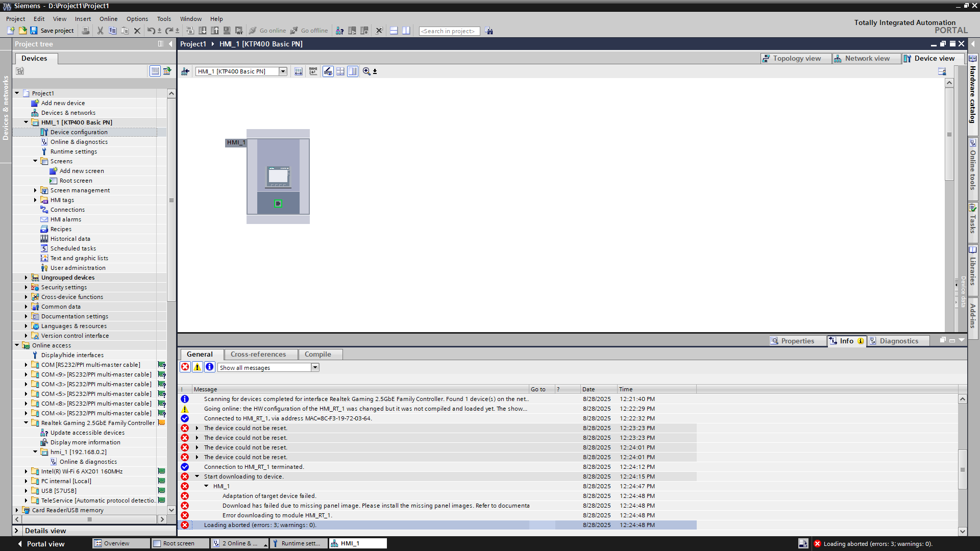This screenshot has width=980, height=551.
Task: Expand the HMI tags folder
Action: tap(35, 200)
